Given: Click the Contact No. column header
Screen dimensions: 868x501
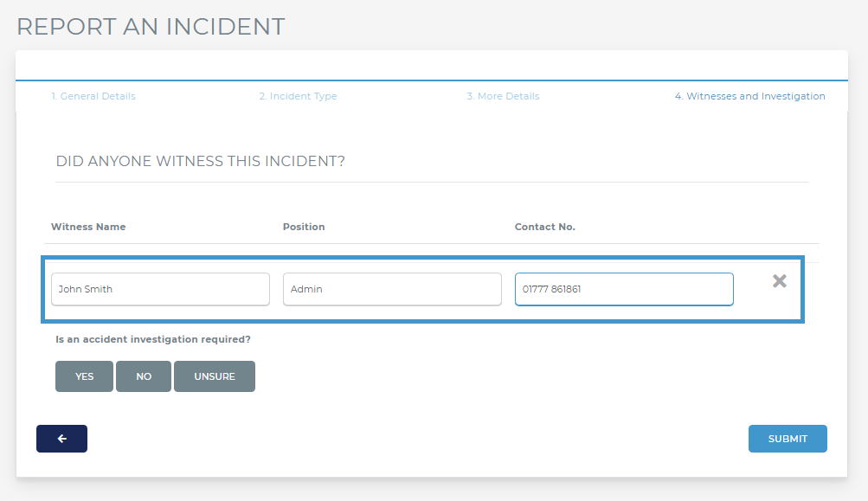Looking at the screenshot, I should point(545,227).
